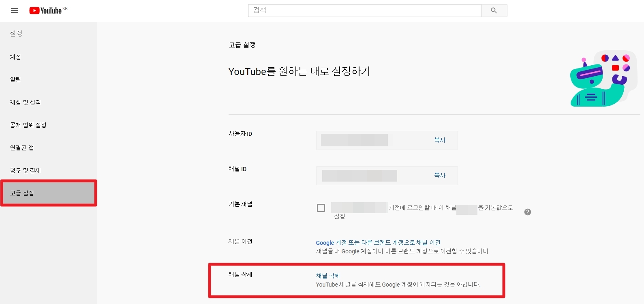This screenshot has width=644, height=304.
Task: Tick the 기본 채널 default channel checkbox
Action: 321,208
